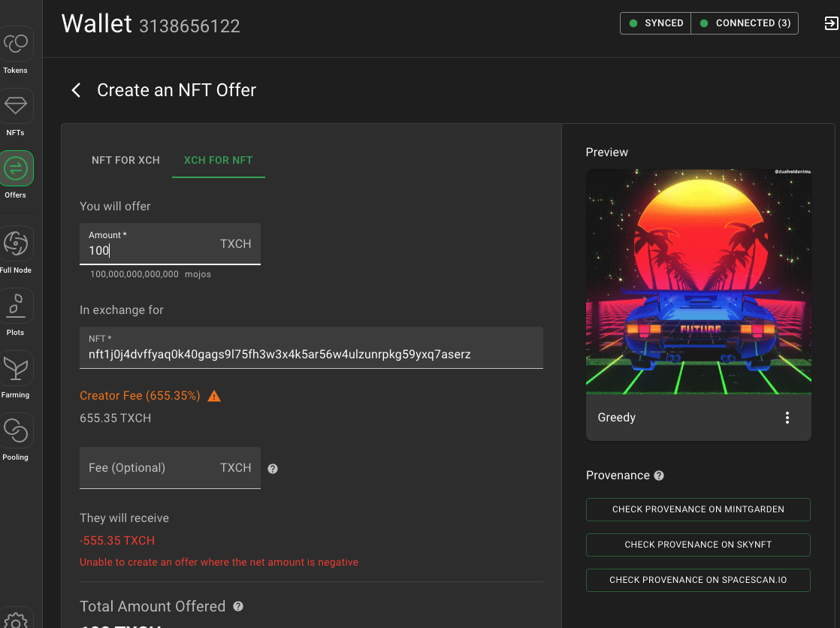The width and height of the screenshot is (840, 628).
Task: Click the 'Unable to create an offer' error message
Action: tap(219, 562)
